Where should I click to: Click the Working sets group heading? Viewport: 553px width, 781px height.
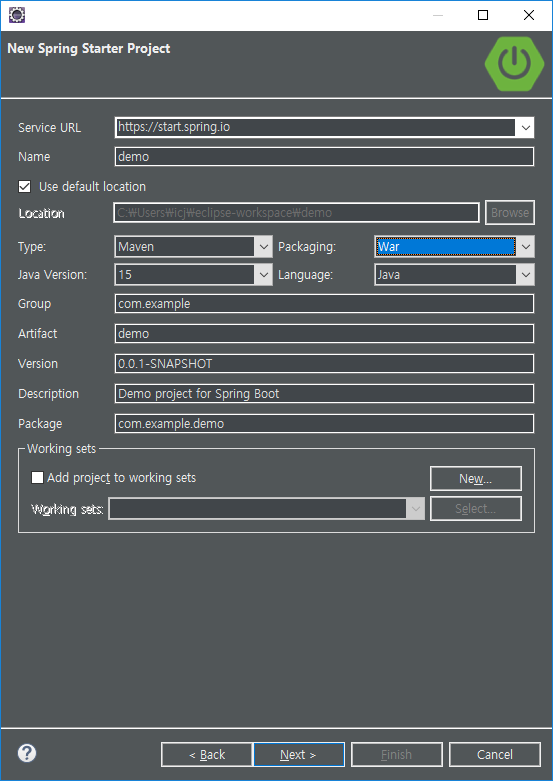(x=61, y=449)
